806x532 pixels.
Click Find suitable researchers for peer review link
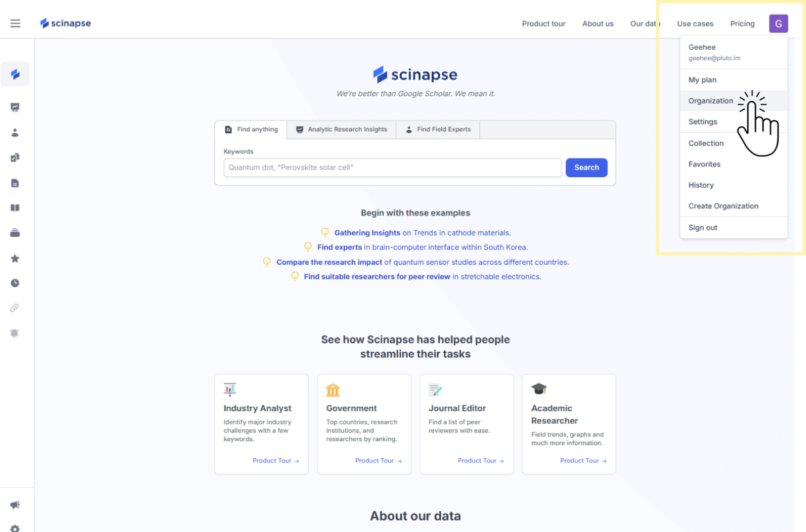[377, 277]
